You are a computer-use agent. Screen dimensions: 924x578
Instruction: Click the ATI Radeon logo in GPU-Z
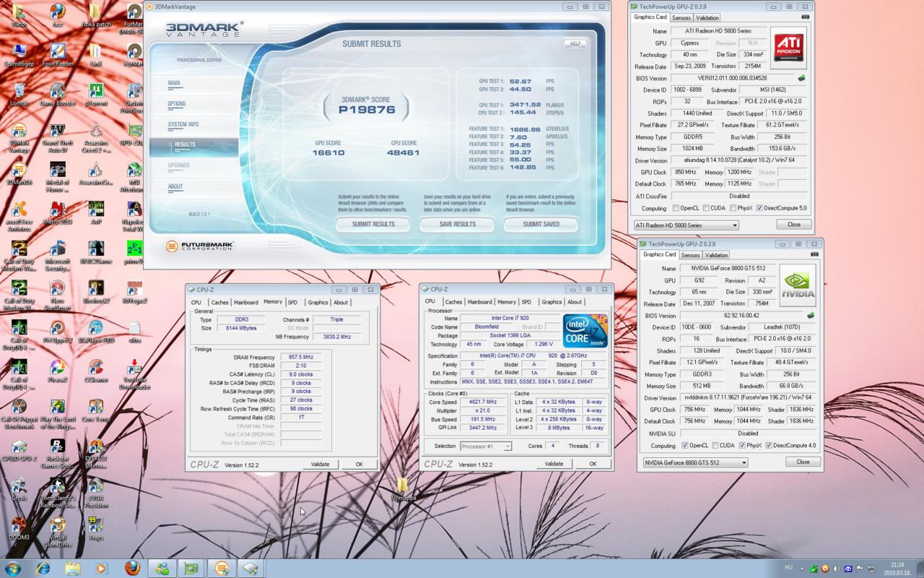pyautogui.click(x=788, y=49)
